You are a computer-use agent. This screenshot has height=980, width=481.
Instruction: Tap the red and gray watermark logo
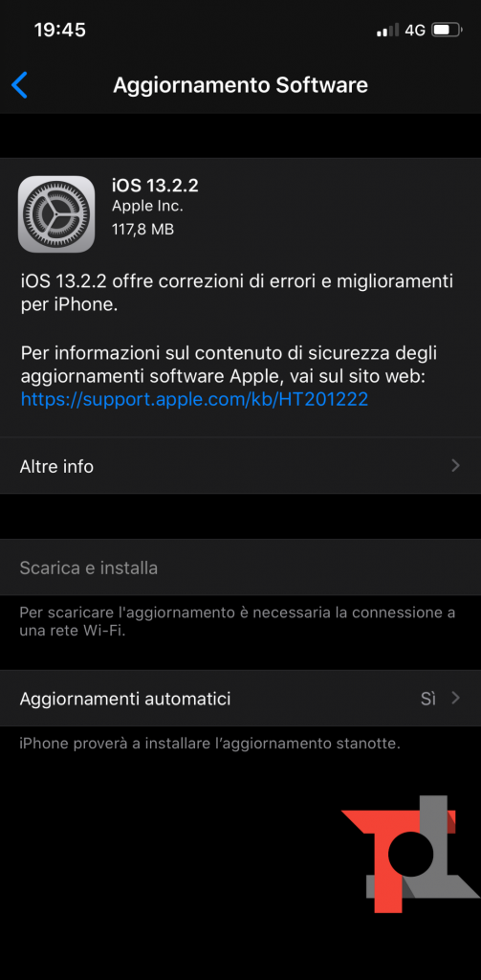coord(410,854)
